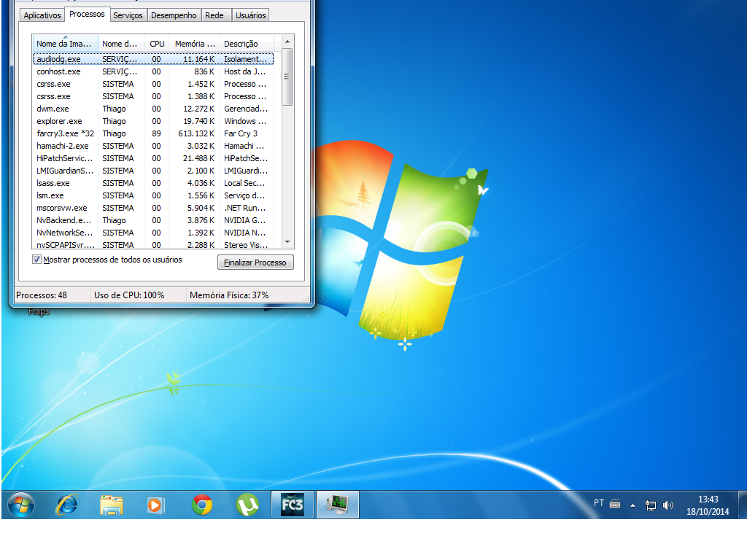The width and height of the screenshot is (747, 560).
Task: Launch Internet Explorer from the taskbar
Action: coord(66,505)
